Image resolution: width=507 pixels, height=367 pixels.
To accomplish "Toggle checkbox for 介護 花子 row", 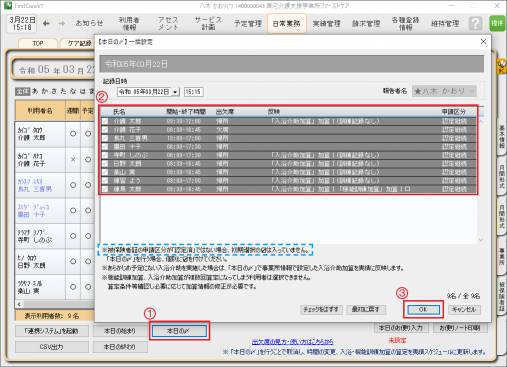I will tap(105, 130).
